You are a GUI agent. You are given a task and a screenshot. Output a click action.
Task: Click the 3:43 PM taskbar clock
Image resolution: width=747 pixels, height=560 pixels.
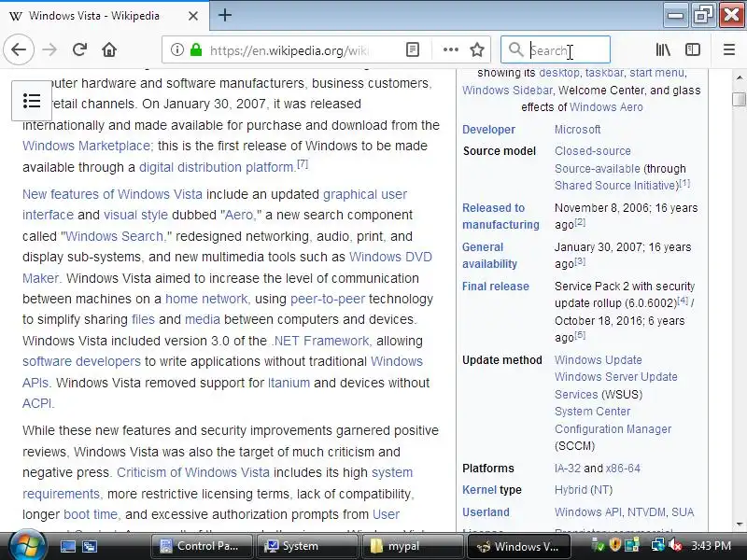pyautogui.click(x=711, y=545)
